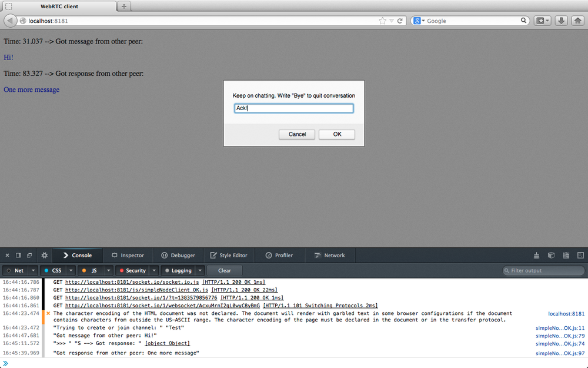588x368 pixels.
Task: Click the console input prompt chevrons
Action: (5, 363)
